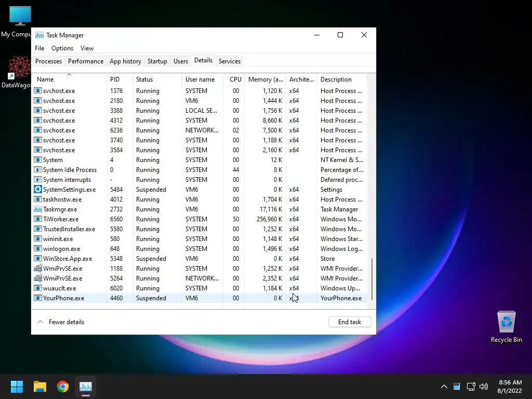Collapse Task Manager with Fewer details
This screenshot has height=399, width=532.
click(61, 322)
